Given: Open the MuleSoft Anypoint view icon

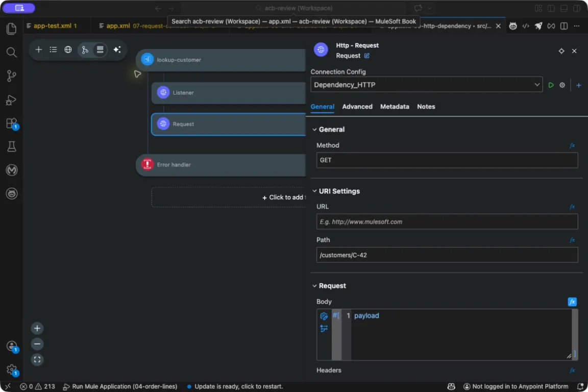Looking at the screenshot, I should [12, 170].
